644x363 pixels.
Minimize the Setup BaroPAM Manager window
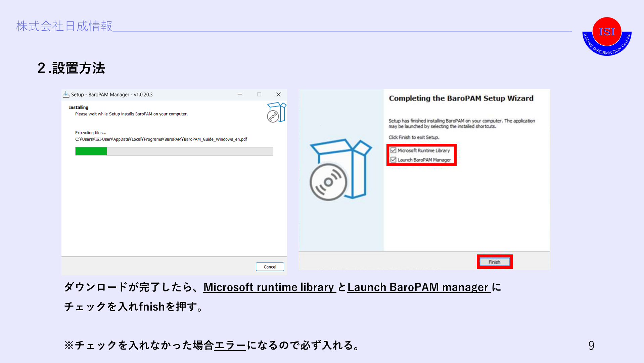(240, 94)
